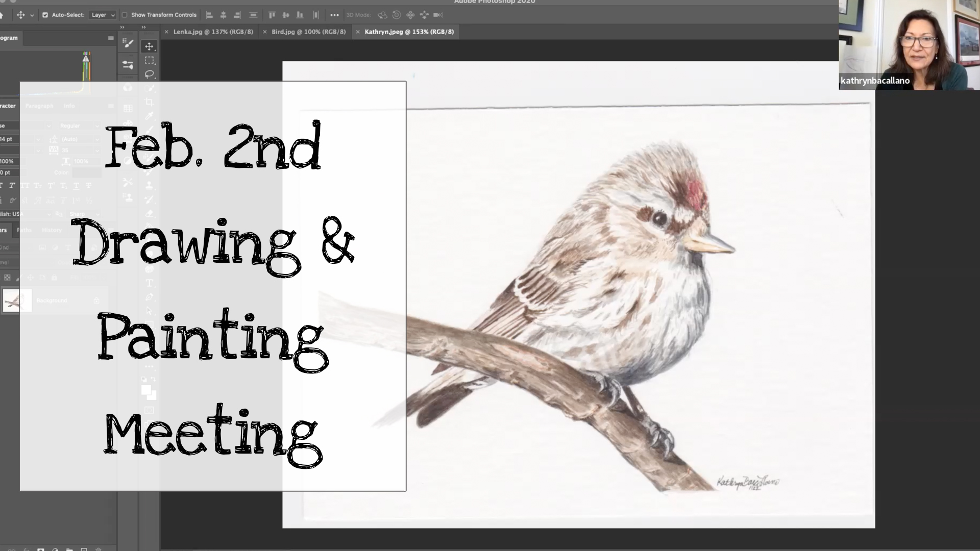980x551 pixels.
Task: Expand the collapsed panel dock chevrons
Action: coord(122,27)
